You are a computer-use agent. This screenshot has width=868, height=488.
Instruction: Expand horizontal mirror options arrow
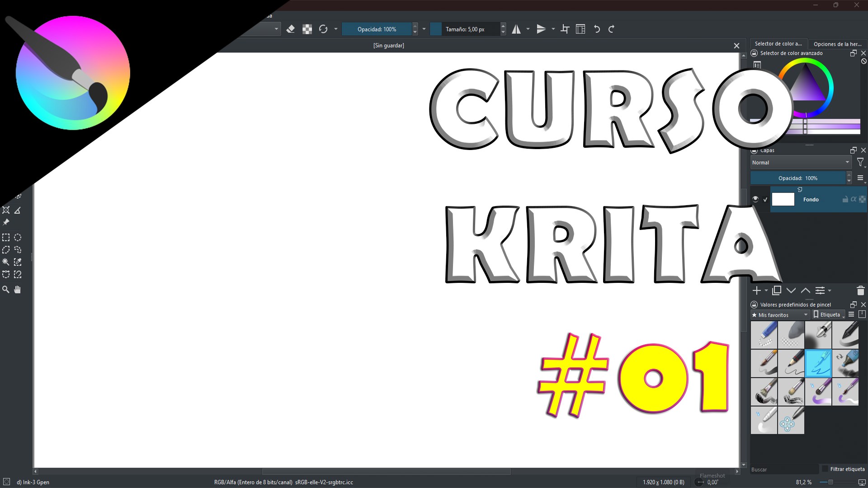coord(528,29)
